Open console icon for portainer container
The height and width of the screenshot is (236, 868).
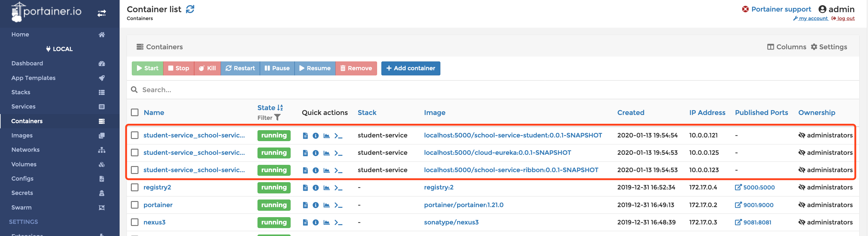click(338, 205)
